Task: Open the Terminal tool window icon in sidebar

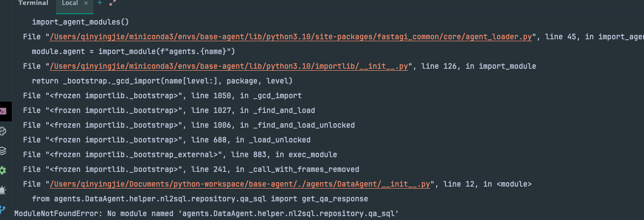Action: (x=2, y=111)
